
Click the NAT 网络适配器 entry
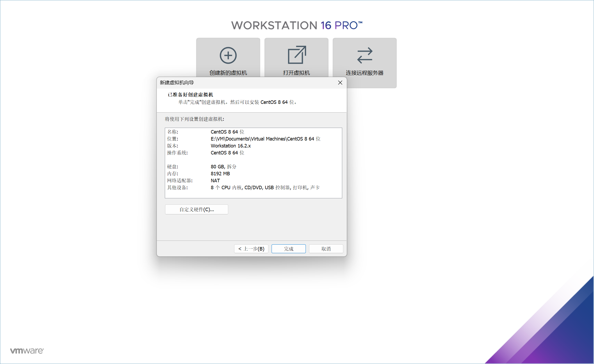click(215, 180)
